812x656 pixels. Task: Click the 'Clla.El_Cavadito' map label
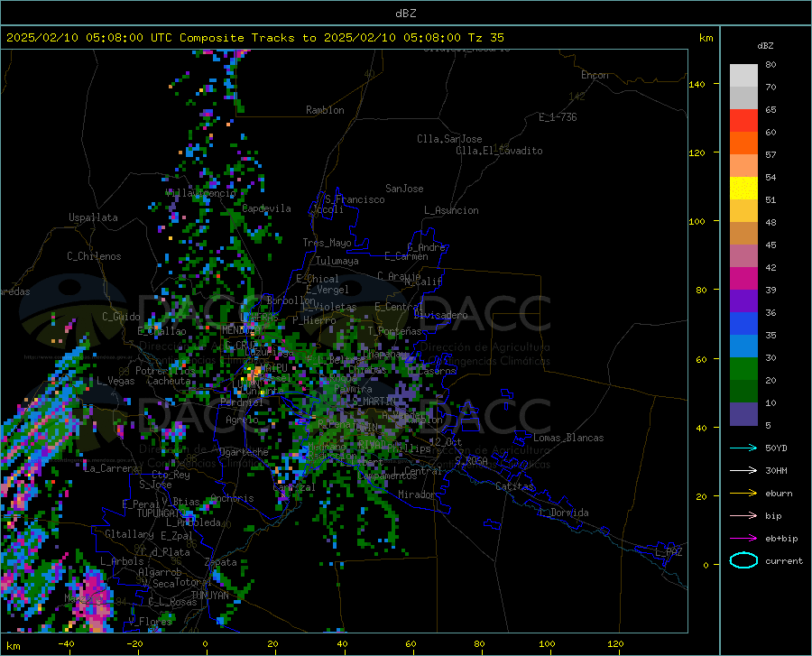click(499, 151)
